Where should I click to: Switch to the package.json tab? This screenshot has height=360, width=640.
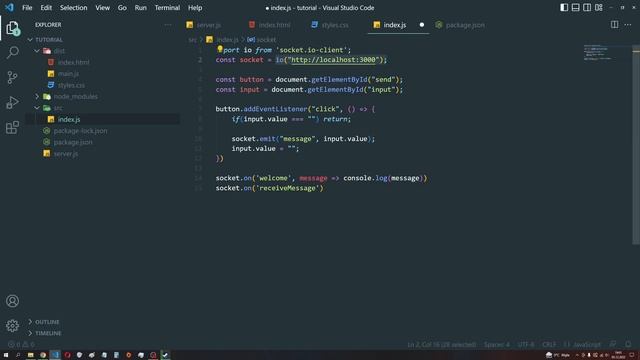tap(464, 25)
